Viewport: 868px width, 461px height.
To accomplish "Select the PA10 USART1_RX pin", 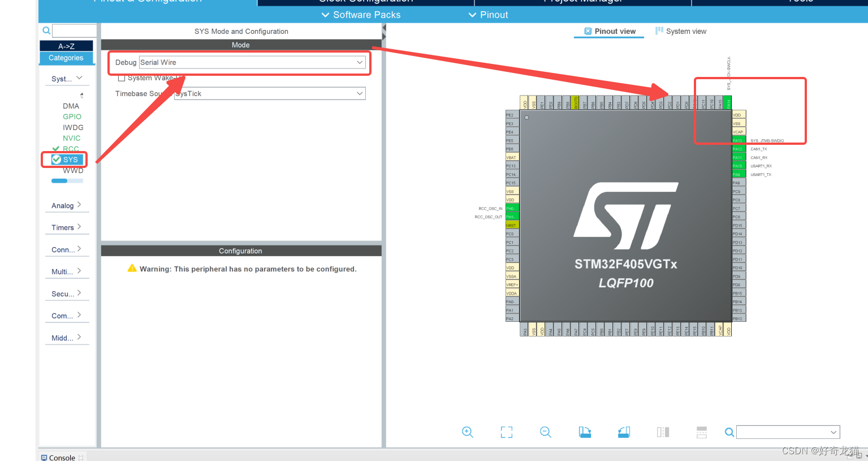I will [739, 166].
